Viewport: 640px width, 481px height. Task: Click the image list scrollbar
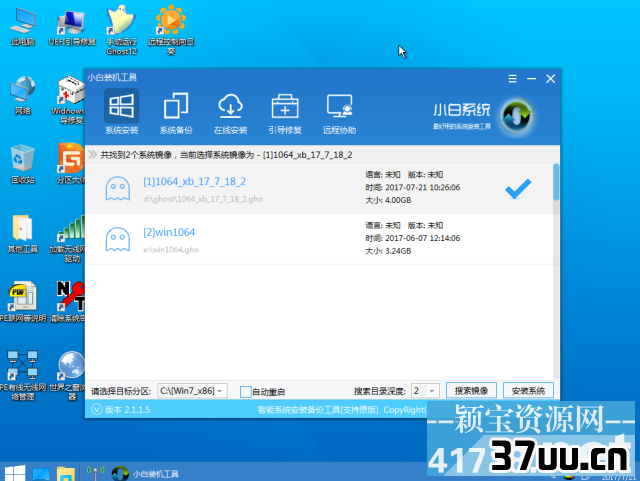(x=556, y=182)
